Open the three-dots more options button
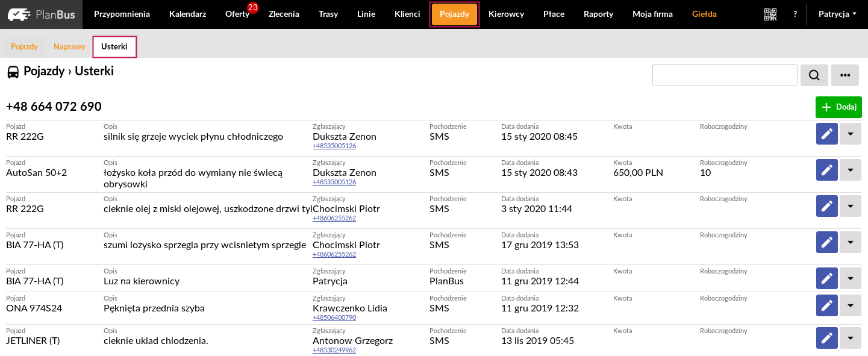 click(x=845, y=75)
